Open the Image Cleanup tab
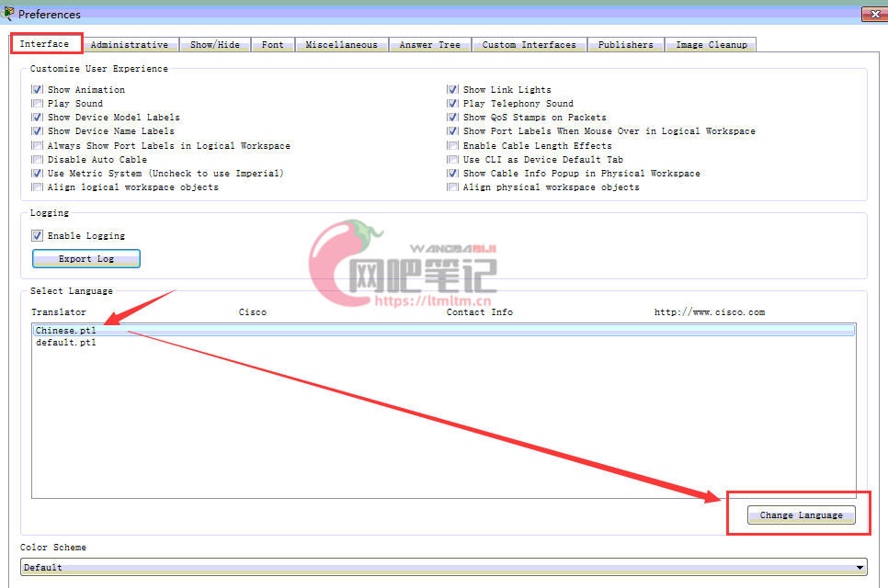The width and height of the screenshot is (888, 588). point(712,45)
